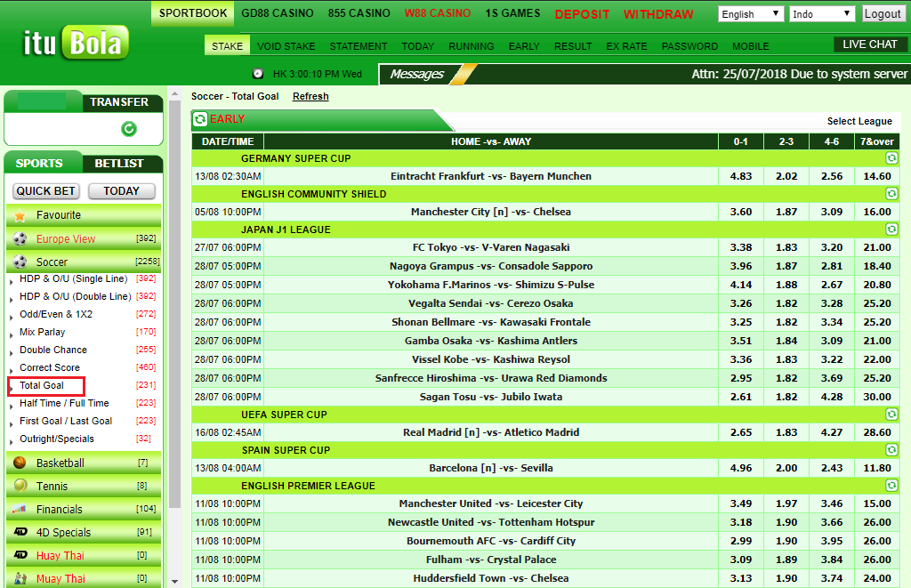The height and width of the screenshot is (588, 911).
Task: Open the 1S GAMES tab
Action: click(512, 13)
